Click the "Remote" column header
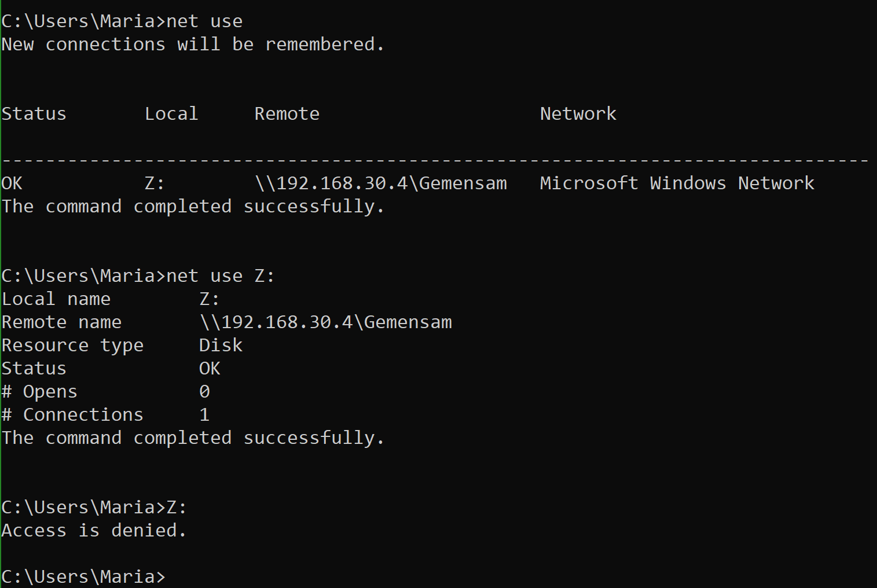The height and width of the screenshot is (588, 877). point(287,114)
